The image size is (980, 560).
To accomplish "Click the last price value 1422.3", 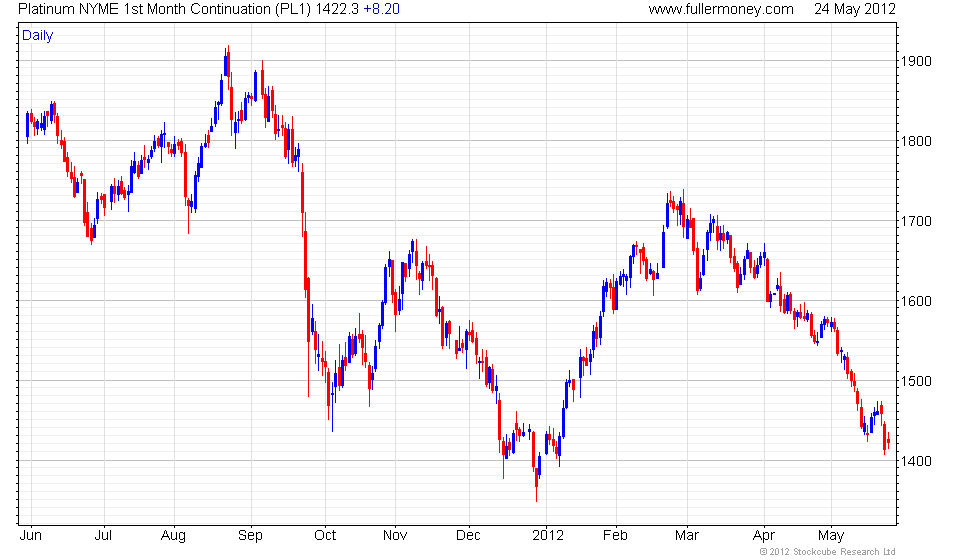I will tap(338, 9).
